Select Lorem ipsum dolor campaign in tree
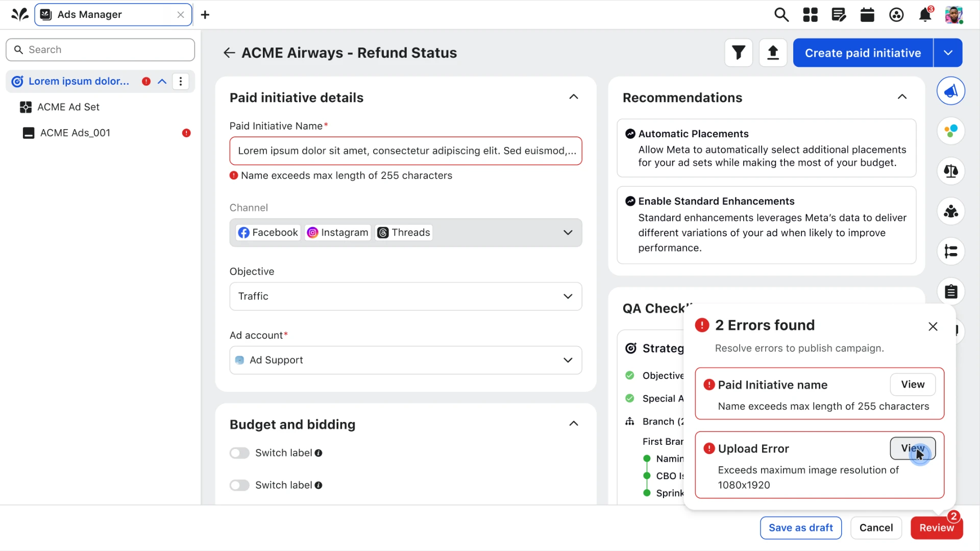Image resolution: width=980 pixels, height=551 pixels. [x=79, y=81]
